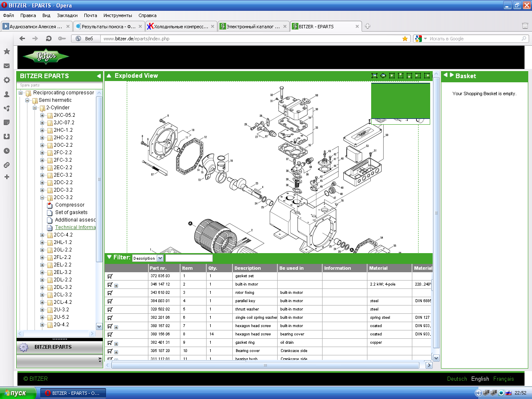The height and width of the screenshot is (399, 532).
Task: Click Basket panel left arrow
Action: [x=446, y=75]
